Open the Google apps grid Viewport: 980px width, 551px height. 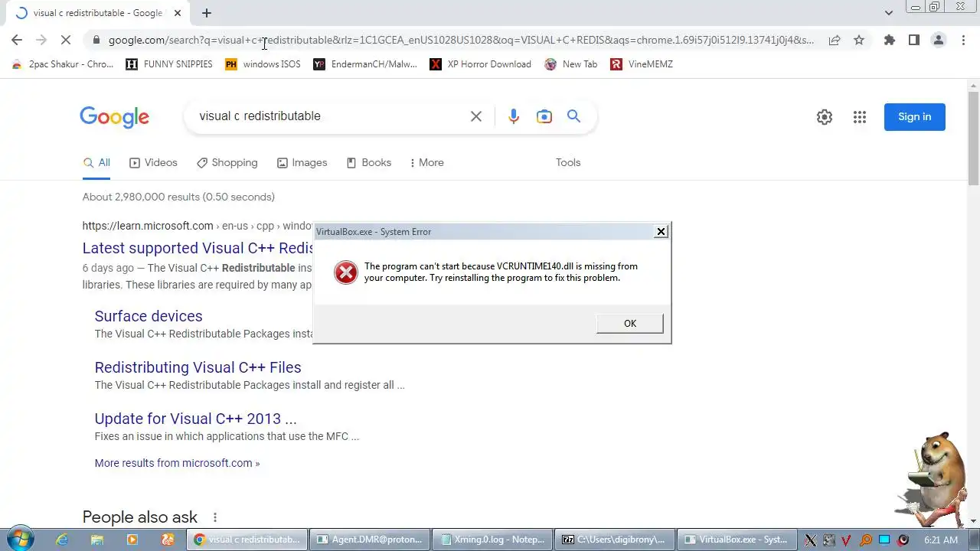click(860, 117)
